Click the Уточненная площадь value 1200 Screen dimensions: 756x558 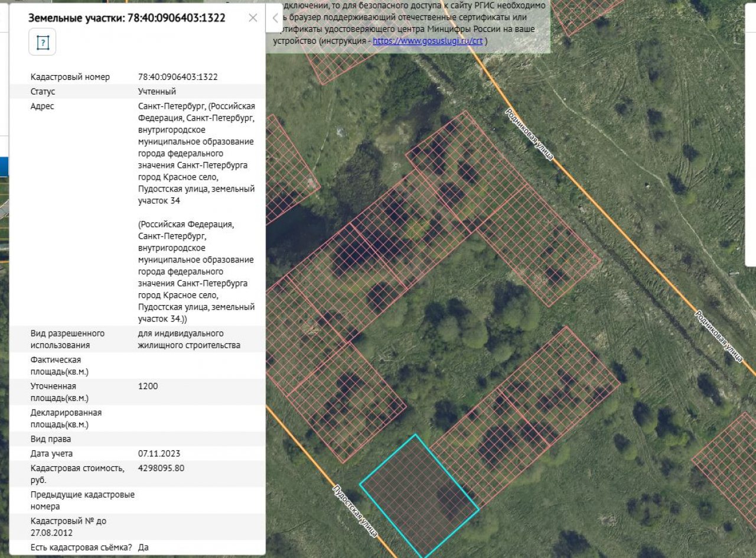tap(148, 386)
